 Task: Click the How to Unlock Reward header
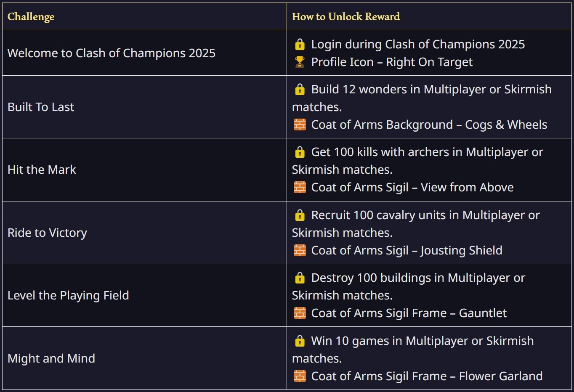(x=346, y=17)
